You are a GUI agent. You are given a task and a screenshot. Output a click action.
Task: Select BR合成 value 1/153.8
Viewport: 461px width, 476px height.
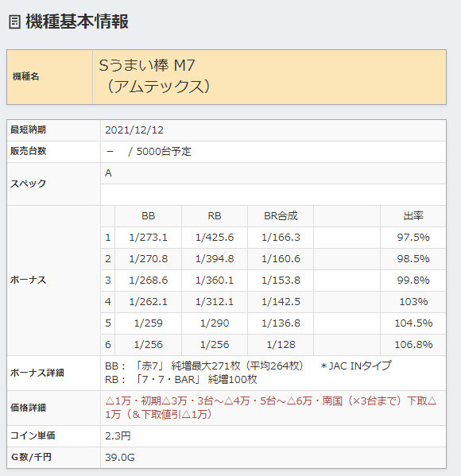281,281
